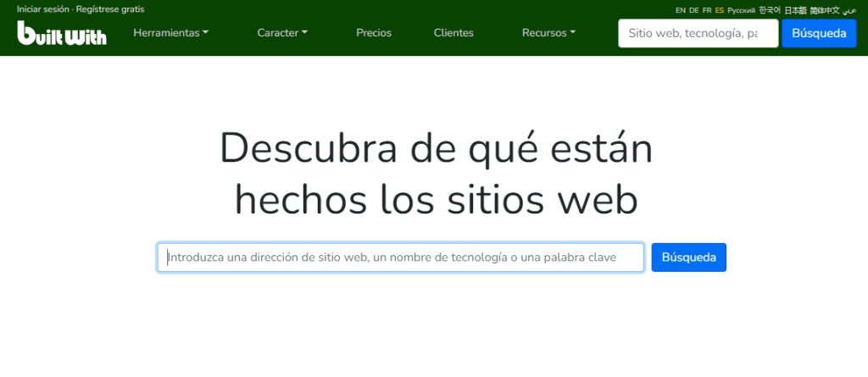Expand the Herramientas dropdown menu
Screen dimensions: 868x377
(x=170, y=33)
